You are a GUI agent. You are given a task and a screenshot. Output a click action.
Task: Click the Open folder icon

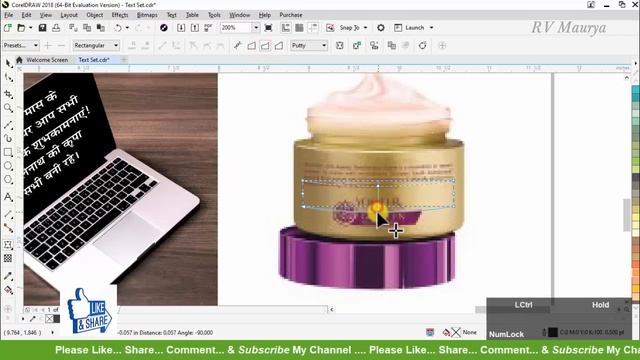[21, 28]
